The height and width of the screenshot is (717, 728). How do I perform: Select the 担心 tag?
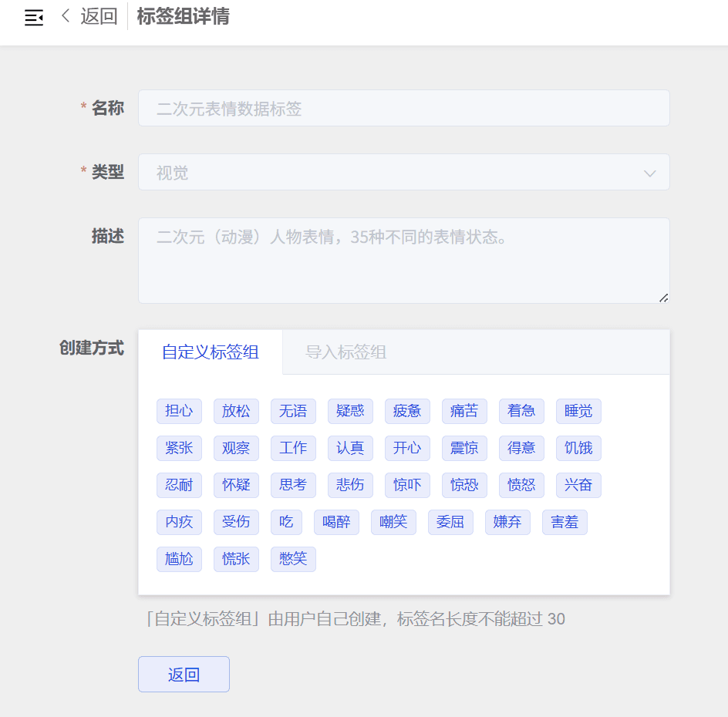tap(179, 411)
